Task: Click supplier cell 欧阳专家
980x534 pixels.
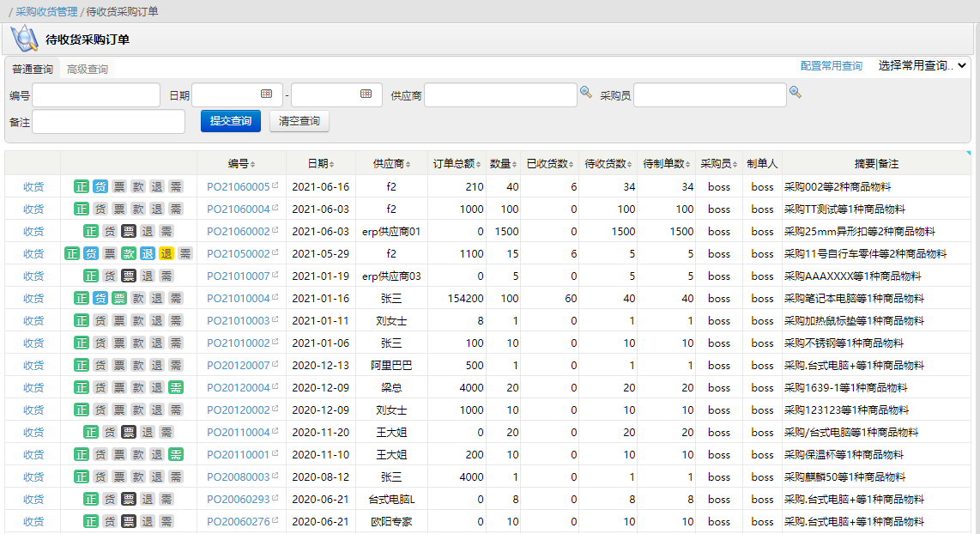Action: click(391, 521)
